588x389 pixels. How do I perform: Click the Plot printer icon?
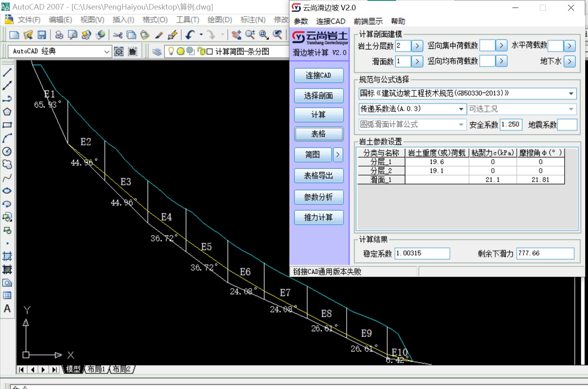click(59, 35)
